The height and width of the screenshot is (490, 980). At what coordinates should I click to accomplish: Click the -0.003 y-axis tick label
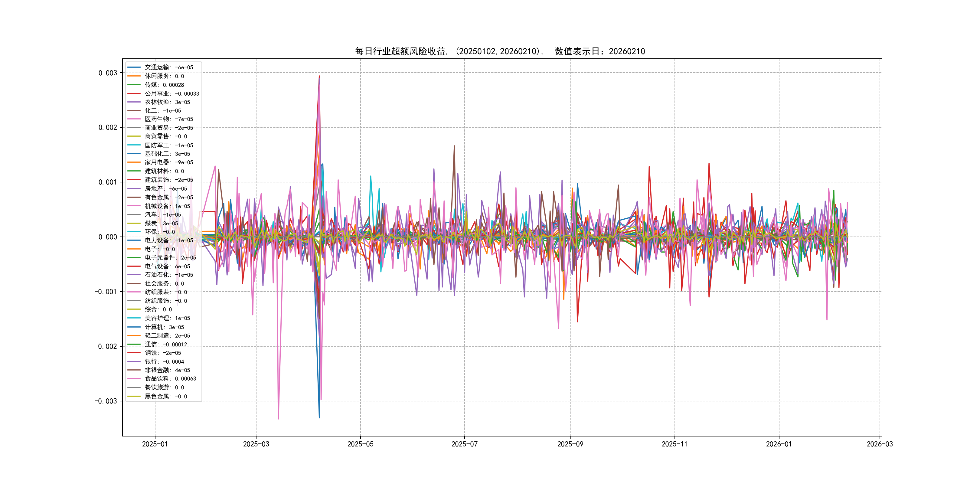(106, 401)
